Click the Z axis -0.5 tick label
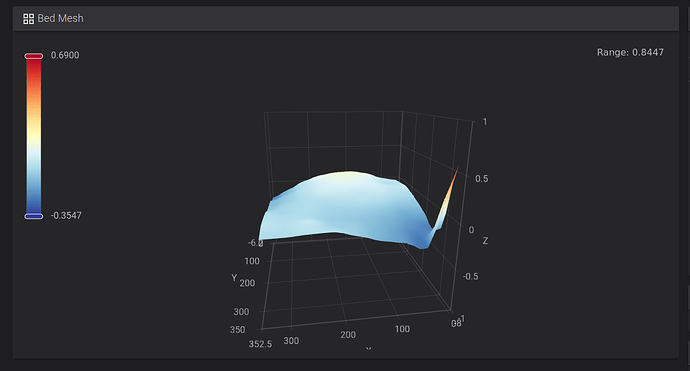690x371 pixels. [x=470, y=276]
